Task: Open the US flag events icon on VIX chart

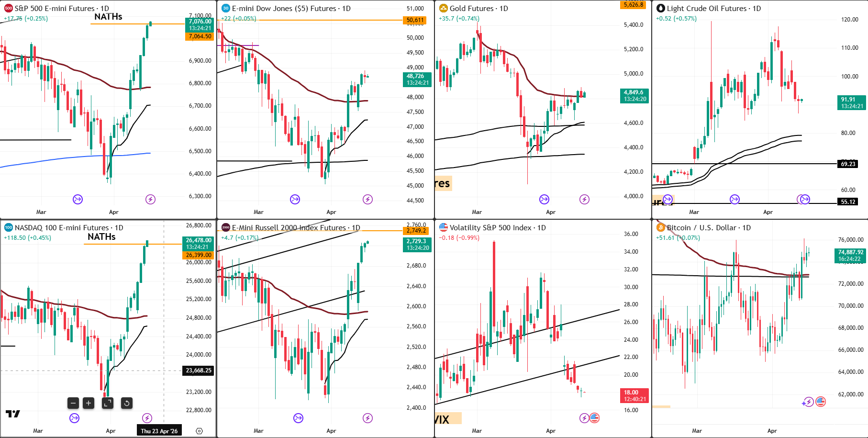Action: pyautogui.click(x=595, y=417)
